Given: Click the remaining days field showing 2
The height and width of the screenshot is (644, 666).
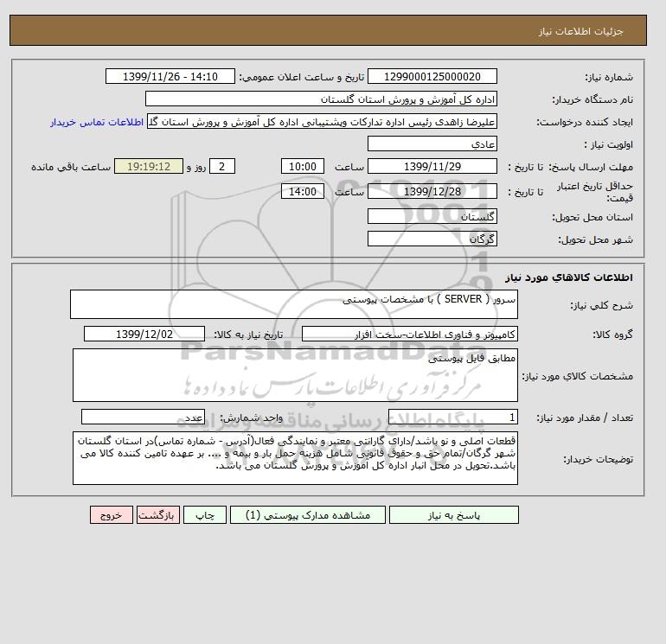Looking at the screenshot, I should (221, 167).
